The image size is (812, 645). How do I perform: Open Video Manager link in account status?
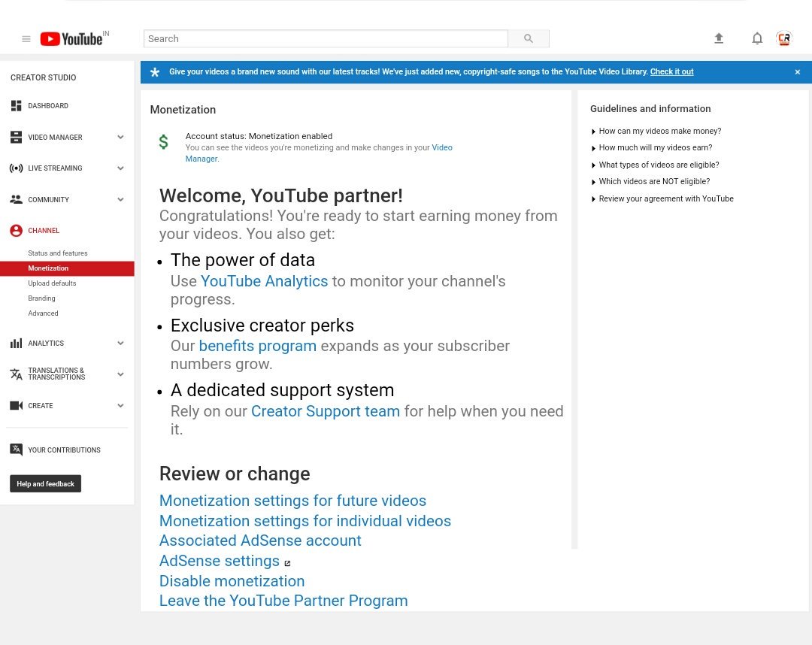pyautogui.click(x=442, y=147)
